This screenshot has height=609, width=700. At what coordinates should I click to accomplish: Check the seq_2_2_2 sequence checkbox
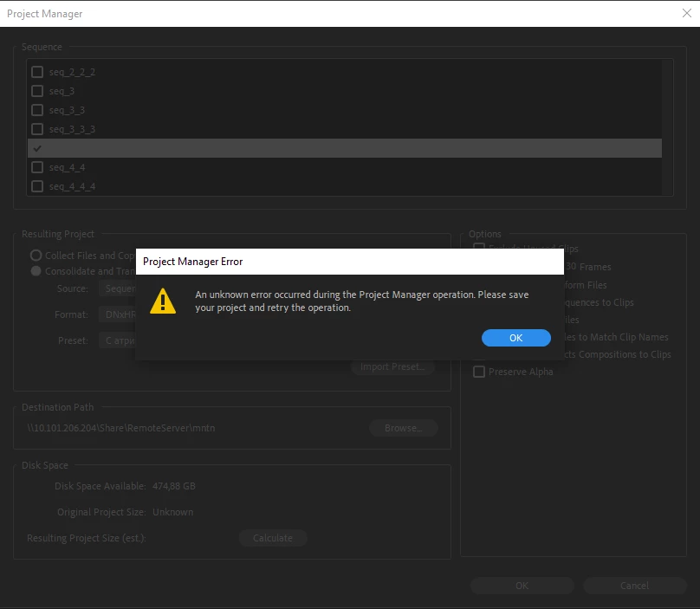(x=37, y=72)
